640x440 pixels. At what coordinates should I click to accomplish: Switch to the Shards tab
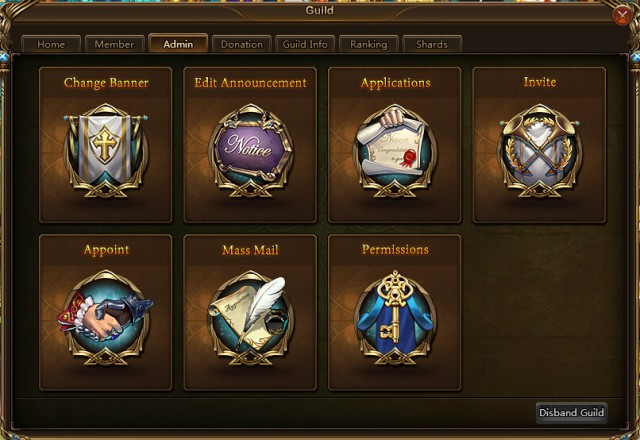tap(432, 44)
